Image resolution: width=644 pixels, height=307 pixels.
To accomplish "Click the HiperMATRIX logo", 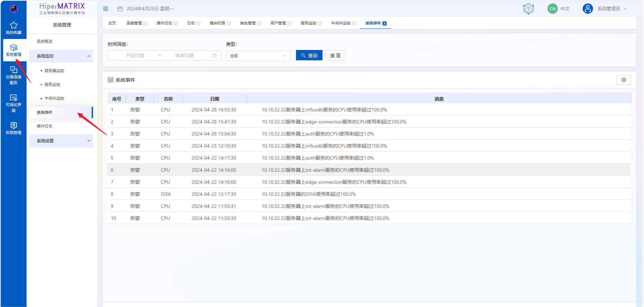I will [x=62, y=9].
